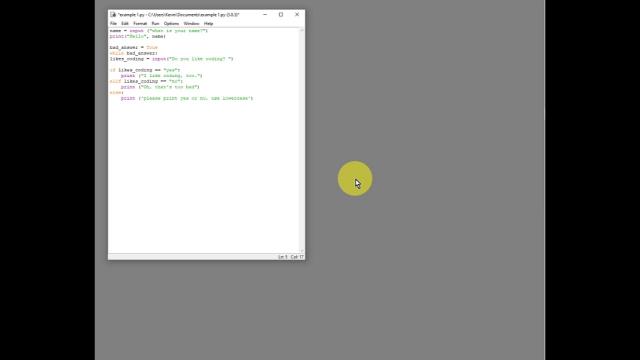Open the Help menu

(209, 24)
